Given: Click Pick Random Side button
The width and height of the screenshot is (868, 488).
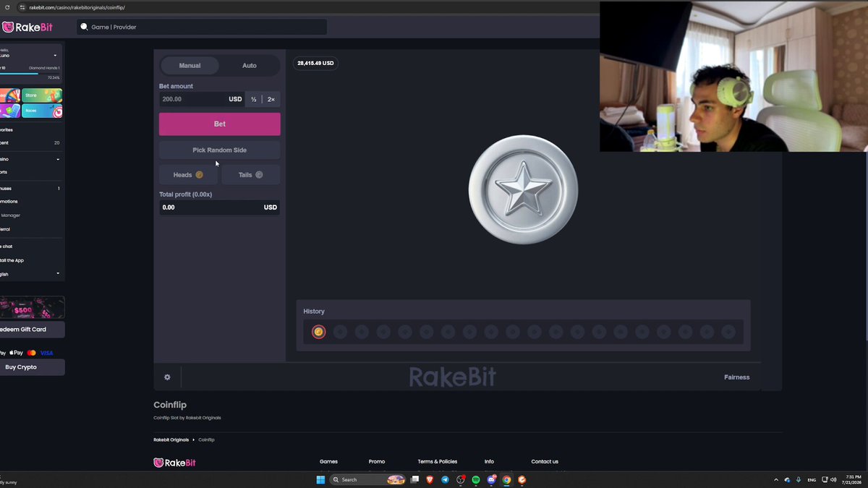Looking at the screenshot, I should tap(220, 150).
